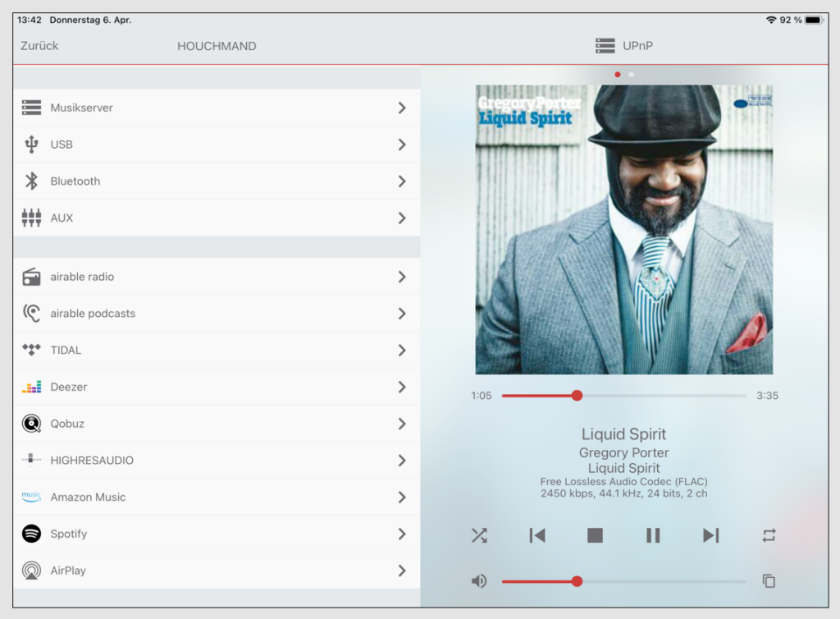Viewport: 840px width, 619px height.
Task: Open the AirPlay icon
Action: coord(32,571)
